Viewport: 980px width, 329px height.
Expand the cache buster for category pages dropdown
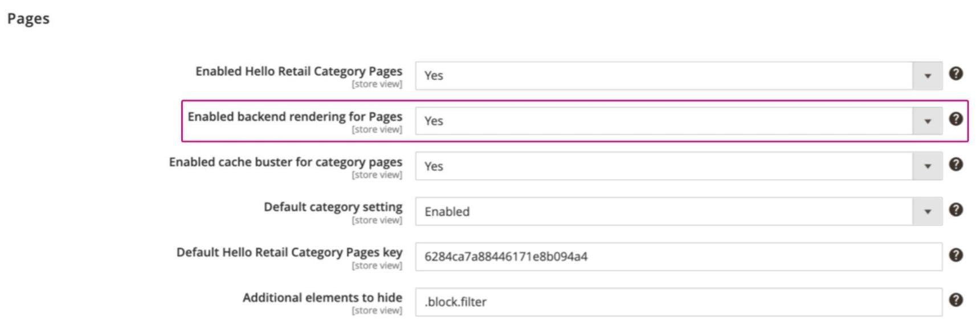click(678, 166)
